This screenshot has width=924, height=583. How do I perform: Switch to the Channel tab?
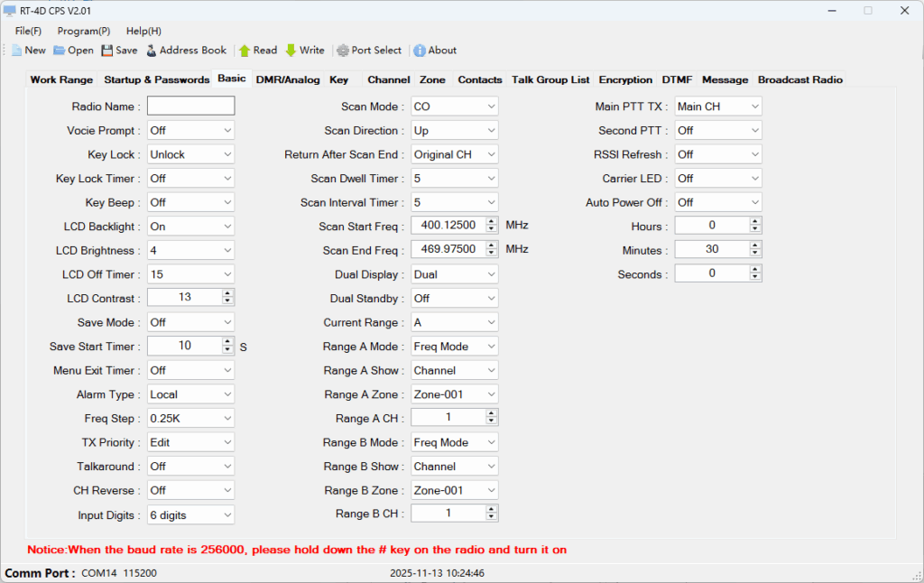tap(388, 79)
